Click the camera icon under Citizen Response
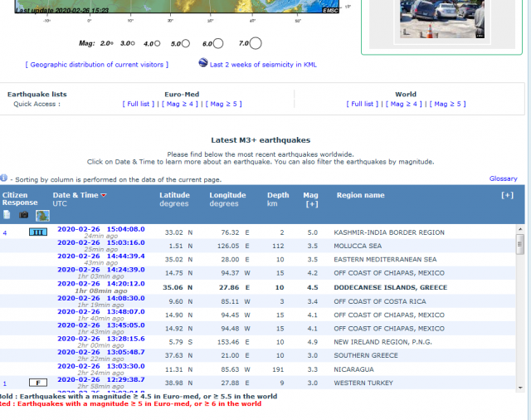Screen dimensions: 531x420 (x=24, y=215)
